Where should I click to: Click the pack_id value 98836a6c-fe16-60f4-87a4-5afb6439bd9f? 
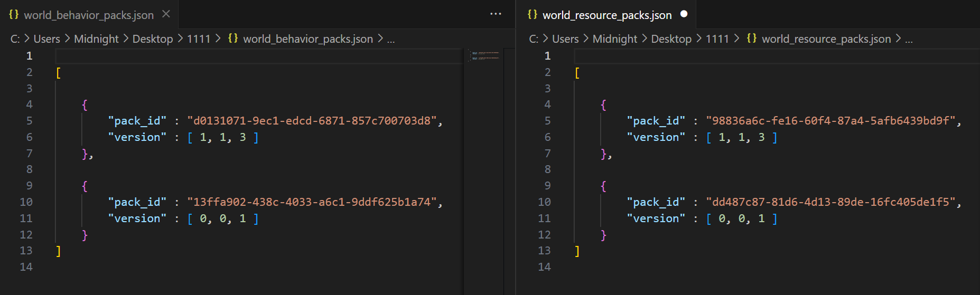pos(830,121)
